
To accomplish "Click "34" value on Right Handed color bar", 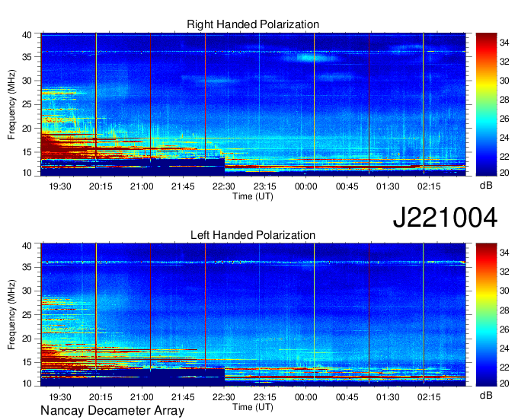I will click(504, 43).
